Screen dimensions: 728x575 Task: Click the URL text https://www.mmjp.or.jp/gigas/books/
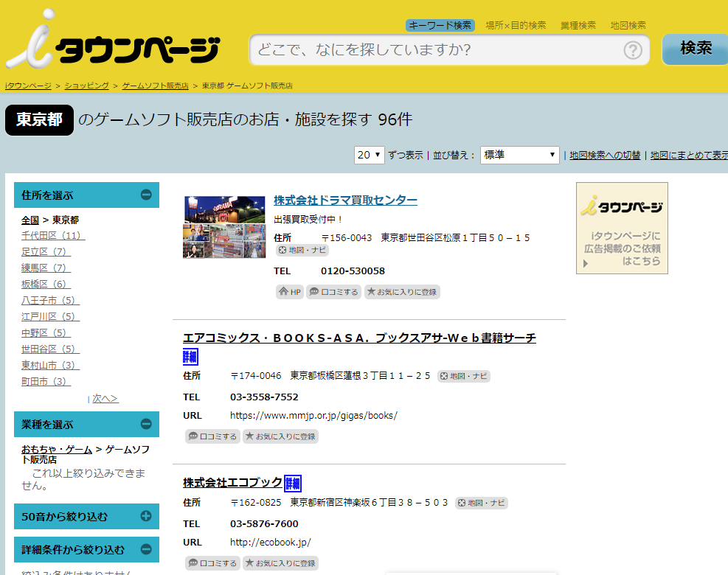pos(314,416)
